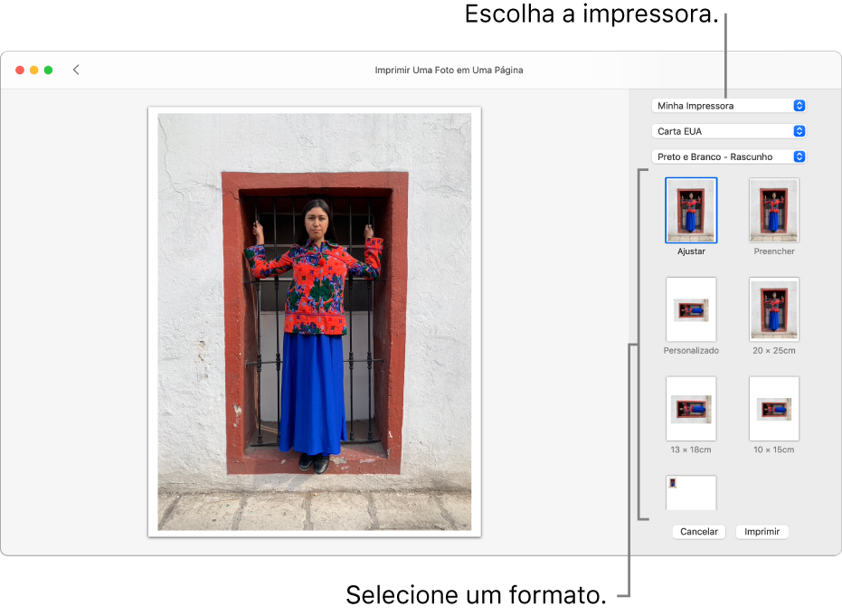Click Imprimir to print the photo
This screenshot has width=842, height=616.
[762, 531]
